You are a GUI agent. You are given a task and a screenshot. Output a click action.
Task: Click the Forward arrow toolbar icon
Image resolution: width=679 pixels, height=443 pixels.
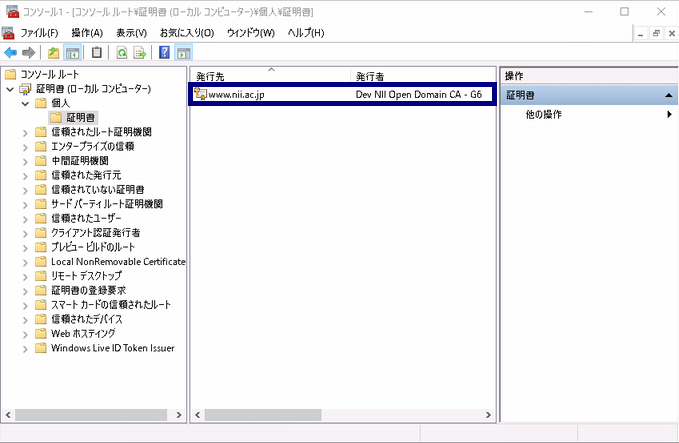tap(29, 53)
